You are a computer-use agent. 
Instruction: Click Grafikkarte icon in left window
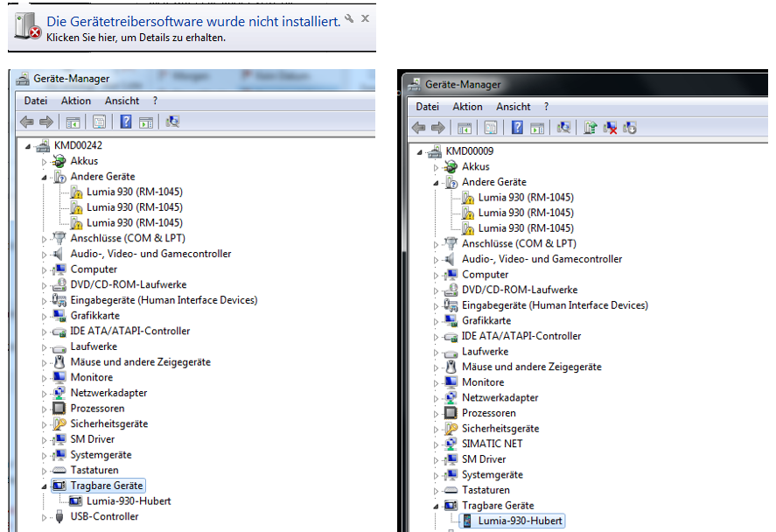pyautogui.click(x=59, y=315)
